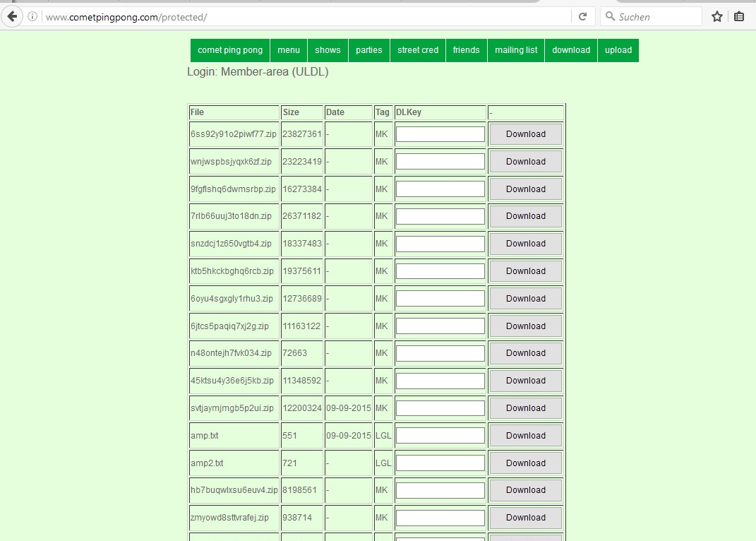Select the LGL tag in amp.txt row
Image resolution: width=756 pixels, height=541 pixels.
pos(383,436)
